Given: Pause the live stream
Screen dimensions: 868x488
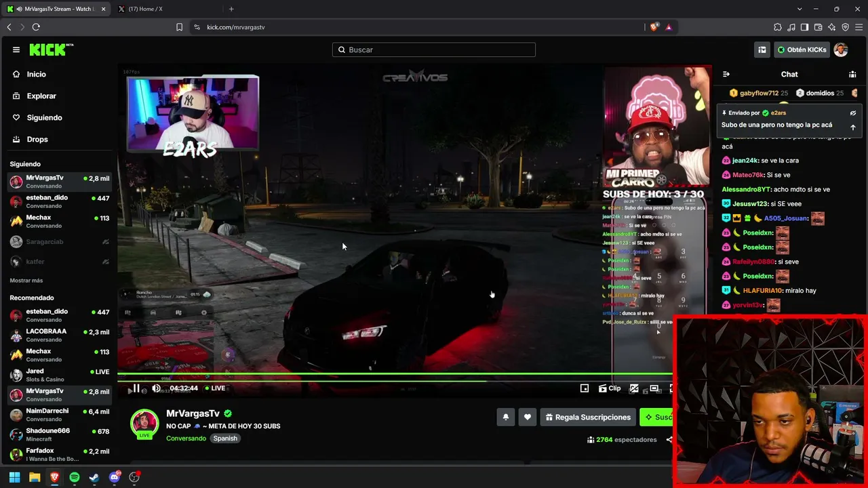Looking at the screenshot, I should (136, 388).
